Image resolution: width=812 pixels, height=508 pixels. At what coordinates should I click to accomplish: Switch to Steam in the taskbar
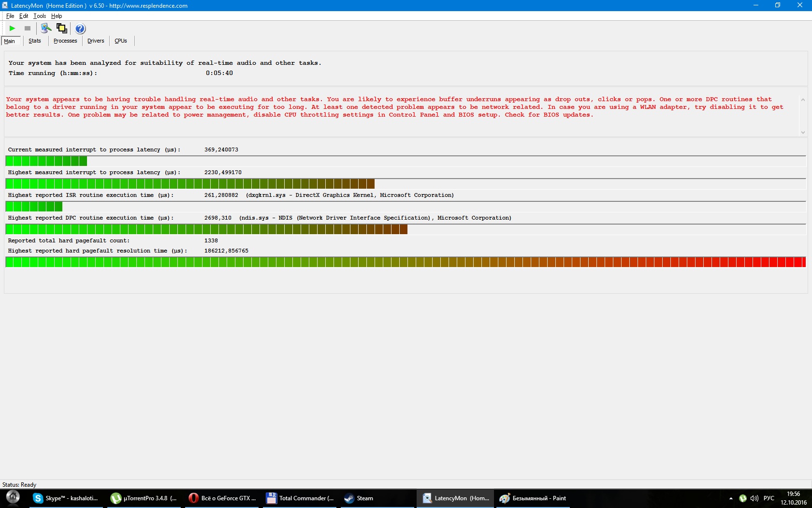377,498
